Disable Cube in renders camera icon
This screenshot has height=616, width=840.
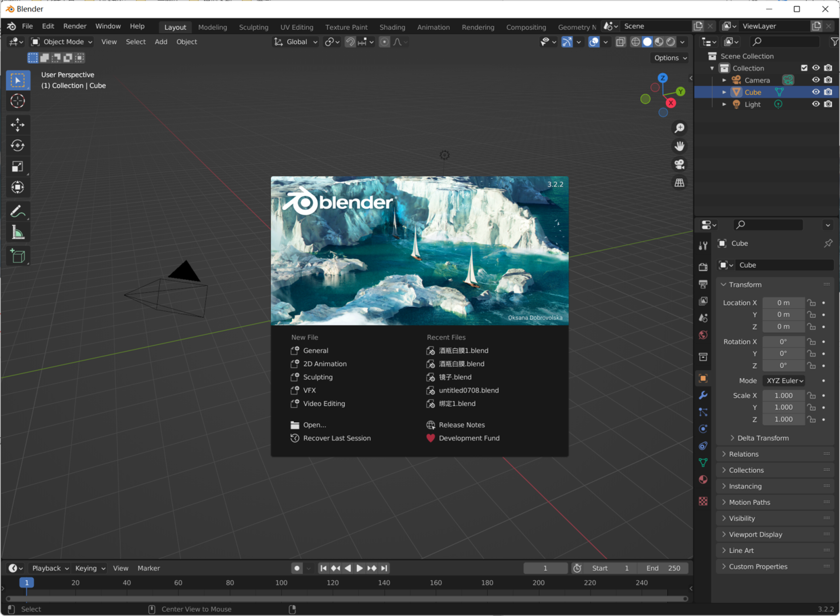click(828, 92)
